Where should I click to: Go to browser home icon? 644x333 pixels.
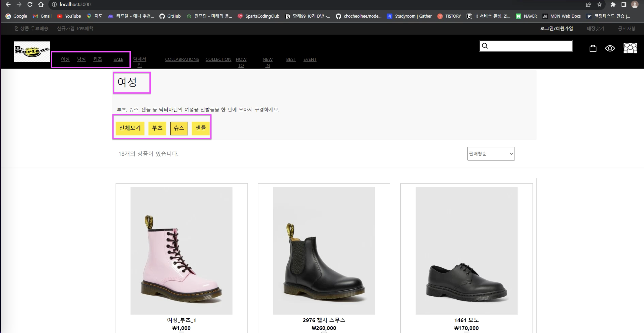point(41,4)
